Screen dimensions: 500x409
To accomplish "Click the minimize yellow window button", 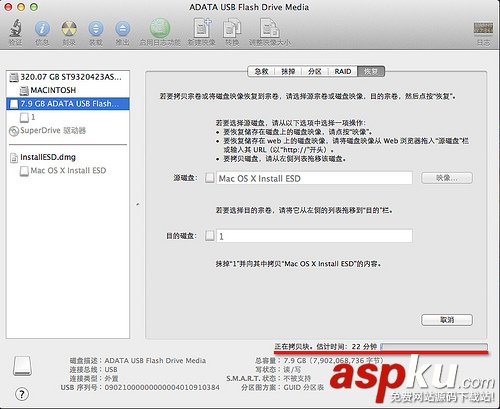I will [x=21, y=7].
